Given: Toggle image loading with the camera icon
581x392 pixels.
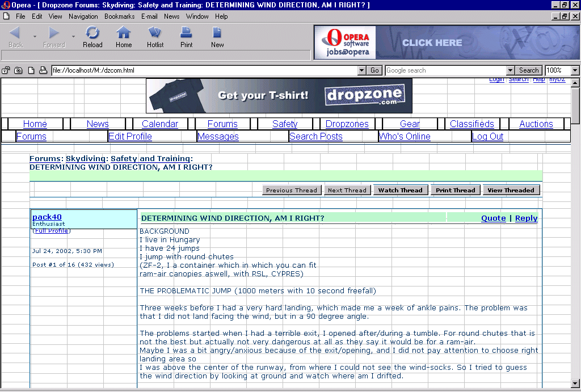Looking at the screenshot, I should tap(18, 70).
